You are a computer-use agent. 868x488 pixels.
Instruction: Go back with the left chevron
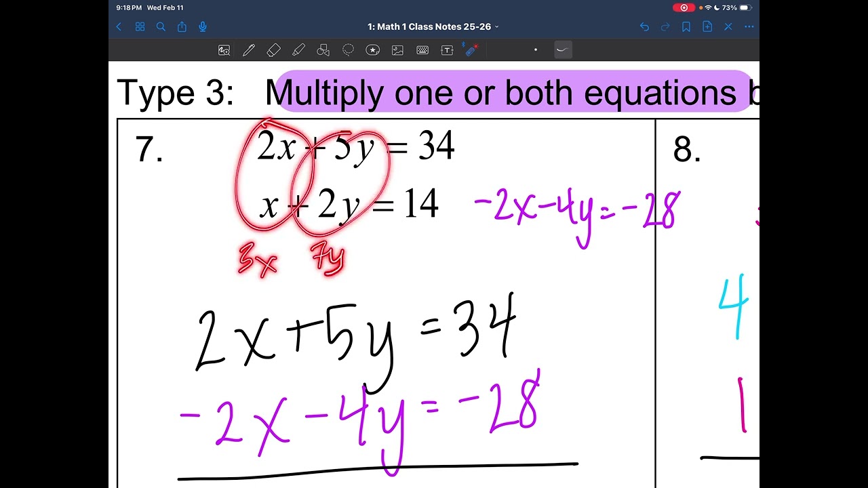[119, 27]
